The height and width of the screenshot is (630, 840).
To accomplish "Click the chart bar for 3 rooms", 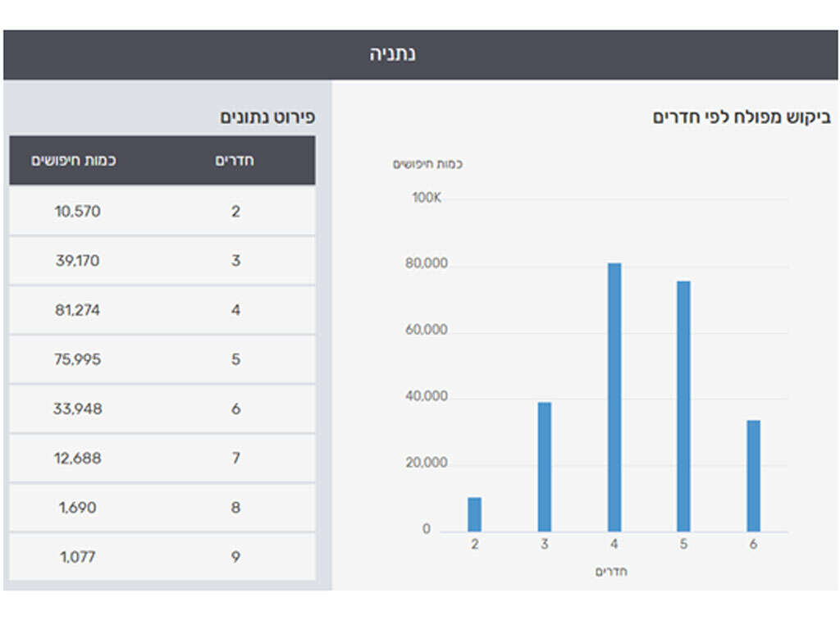I will click(x=545, y=466).
